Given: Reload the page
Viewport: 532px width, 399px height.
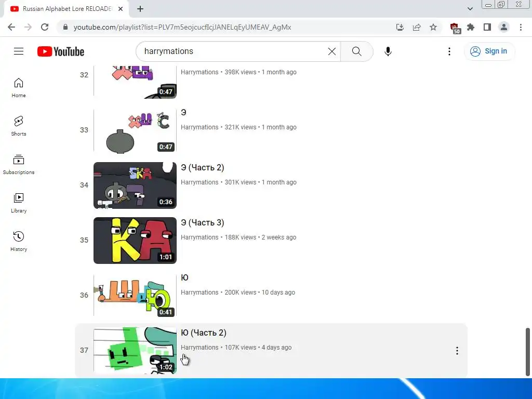Looking at the screenshot, I should (x=45, y=27).
